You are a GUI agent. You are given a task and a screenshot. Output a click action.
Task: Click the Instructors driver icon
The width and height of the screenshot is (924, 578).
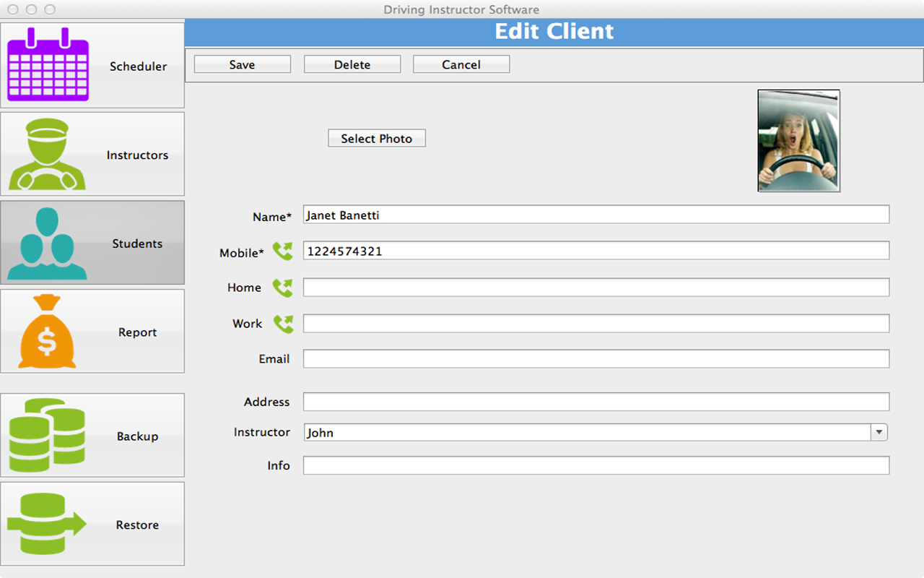[47, 155]
